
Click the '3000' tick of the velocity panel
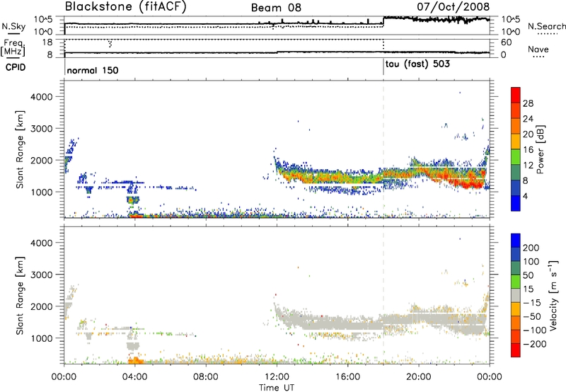coord(41,275)
